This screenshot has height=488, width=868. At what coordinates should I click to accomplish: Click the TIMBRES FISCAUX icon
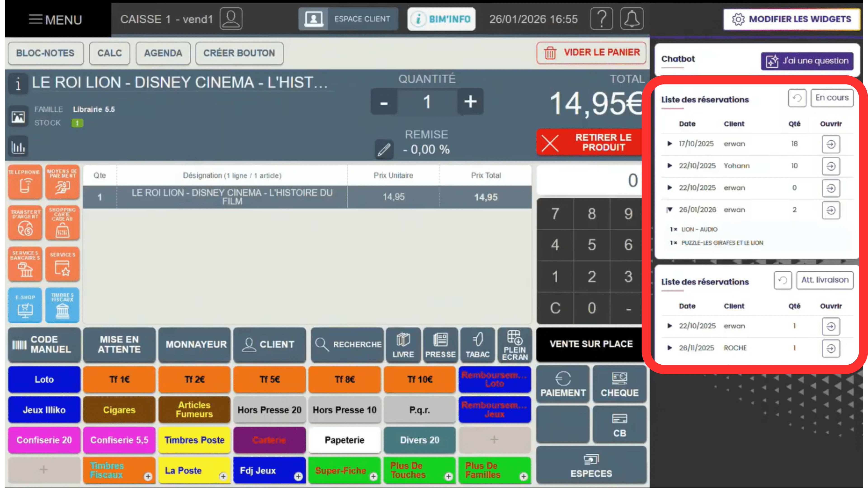tap(62, 305)
